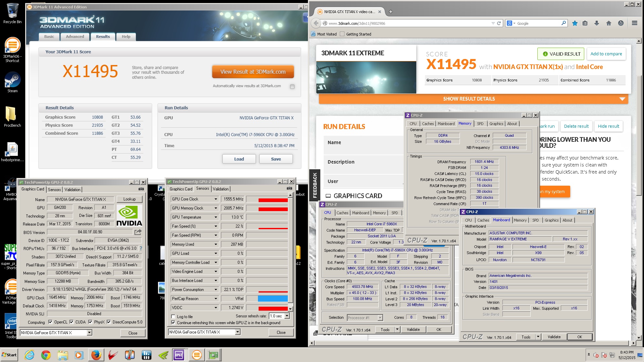Open Validation tab in GPU-Z Graphics Card window

click(72, 190)
